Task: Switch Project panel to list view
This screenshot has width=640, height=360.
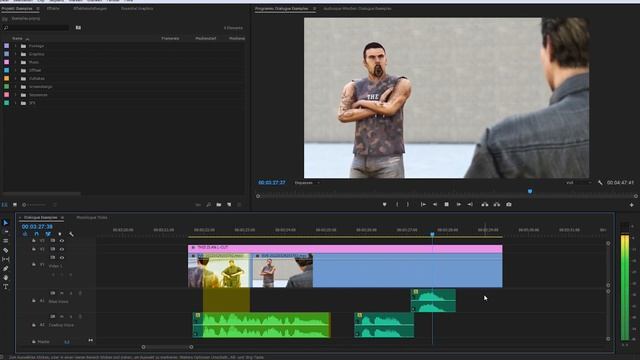Action: 4,204
